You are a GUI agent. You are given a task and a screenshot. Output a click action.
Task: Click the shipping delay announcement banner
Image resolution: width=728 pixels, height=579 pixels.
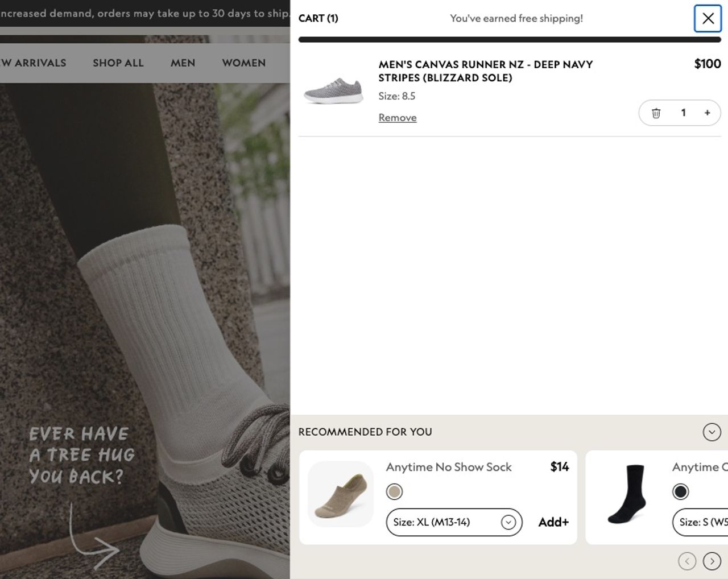click(145, 13)
